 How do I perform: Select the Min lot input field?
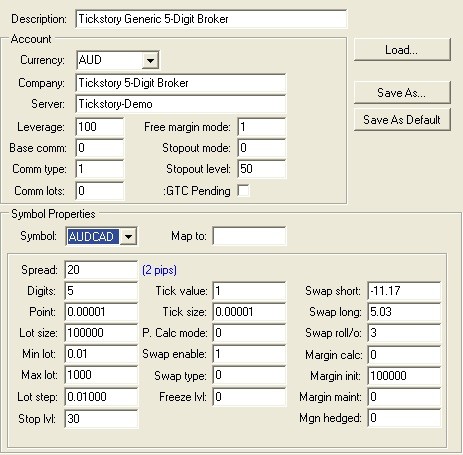coord(101,354)
